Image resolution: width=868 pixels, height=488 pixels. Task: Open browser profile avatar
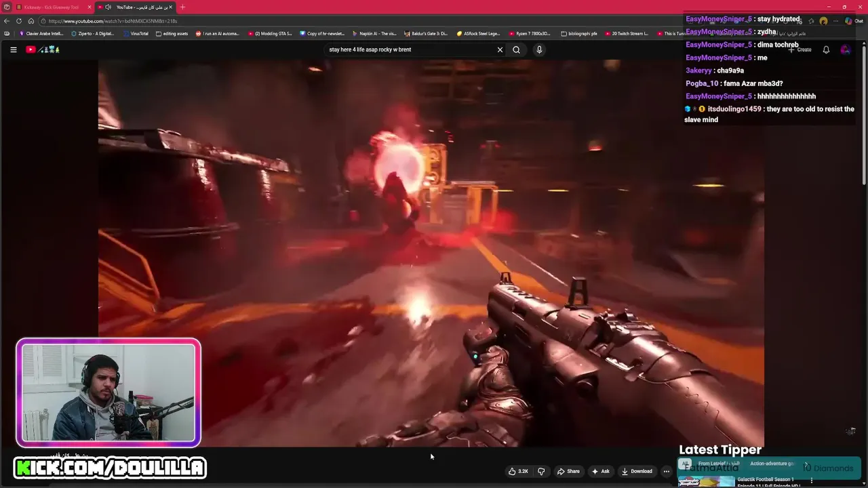(x=823, y=21)
